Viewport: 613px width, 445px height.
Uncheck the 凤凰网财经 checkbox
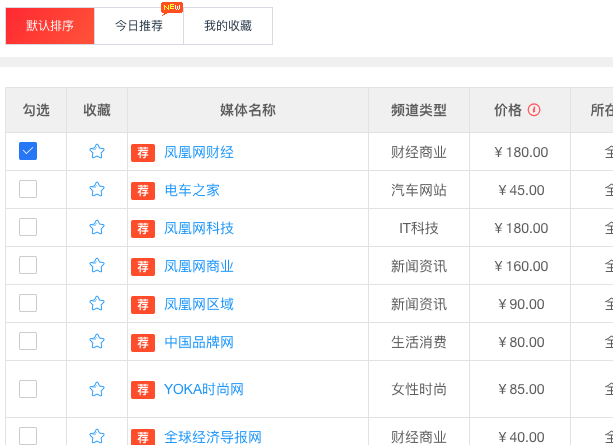click(x=28, y=151)
